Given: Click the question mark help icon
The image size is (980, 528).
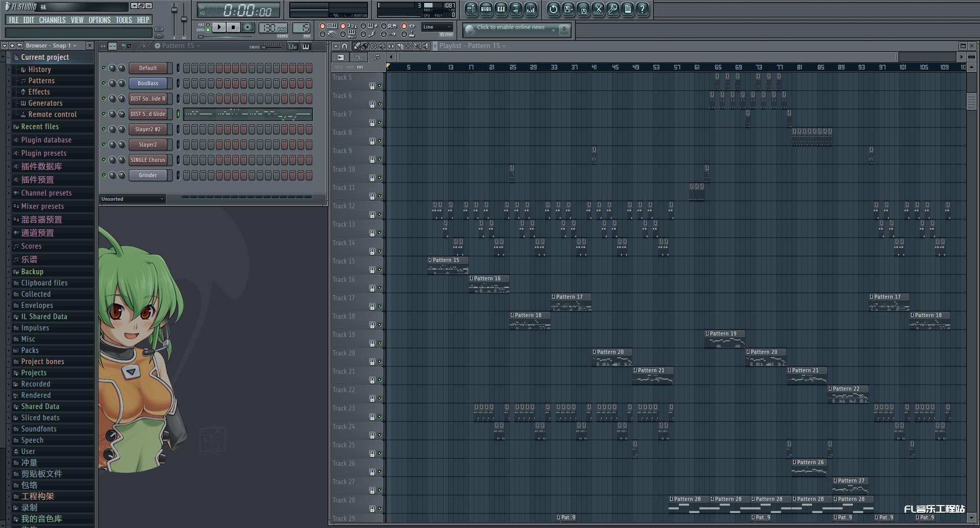Looking at the screenshot, I should (x=642, y=9).
